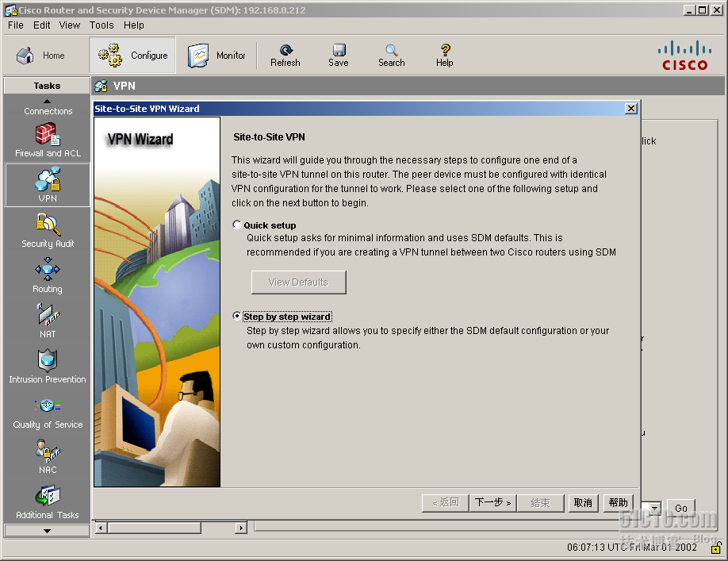Image resolution: width=728 pixels, height=561 pixels.
Task: Open the Help menu
Action: coord(134,25)
